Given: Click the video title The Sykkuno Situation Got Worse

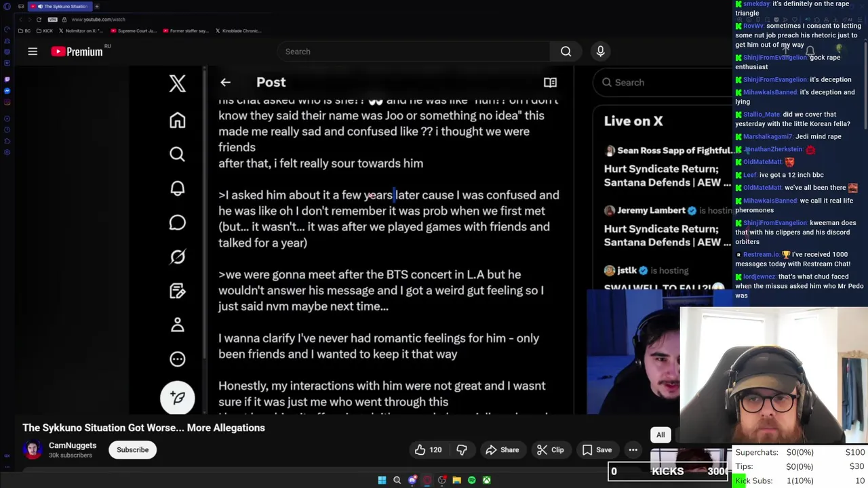Looking at the screenshot, I should coord(144,428).
